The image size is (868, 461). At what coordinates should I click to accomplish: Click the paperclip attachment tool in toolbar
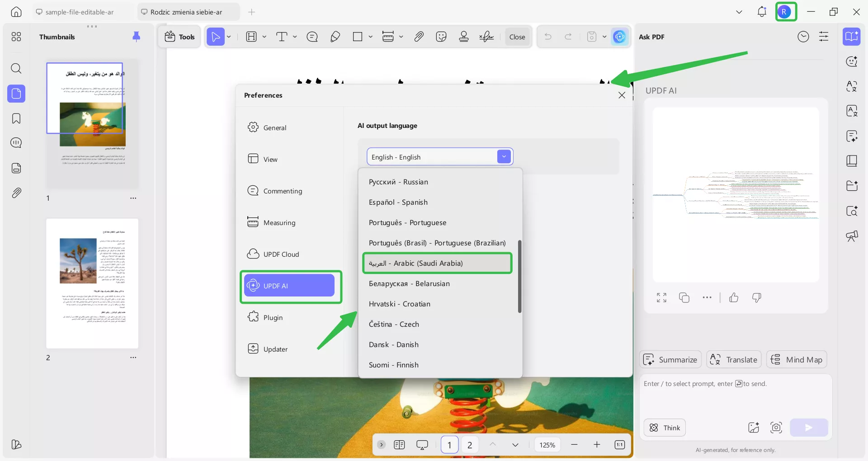coord(419,37)
